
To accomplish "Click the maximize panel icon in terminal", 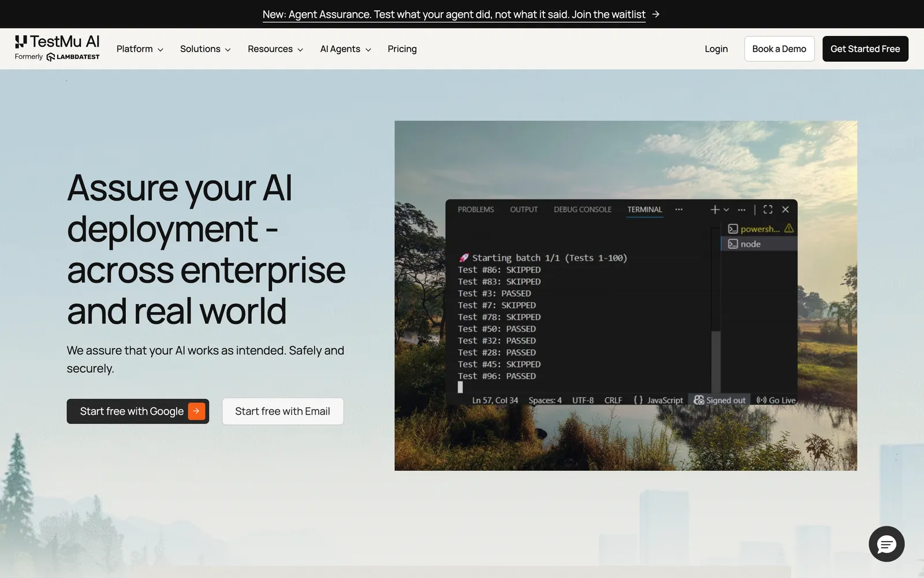I will 767,209.
